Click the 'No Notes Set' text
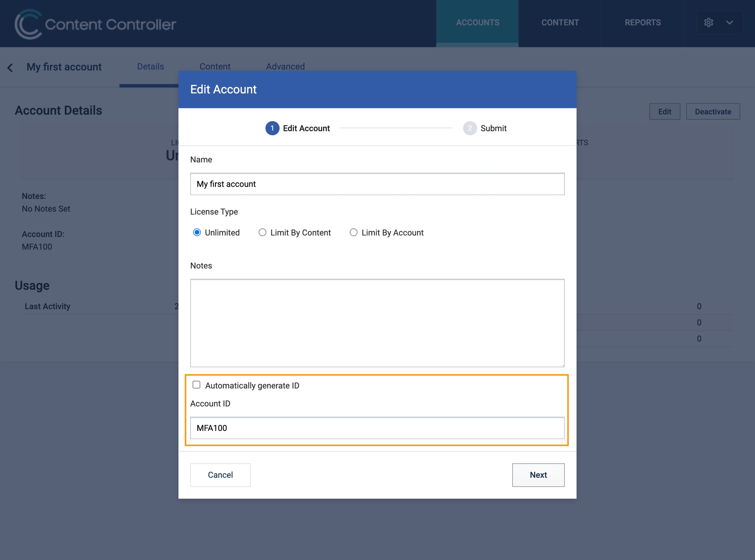Viewport: 755px width, 560px height. click(x=46, y=209)
